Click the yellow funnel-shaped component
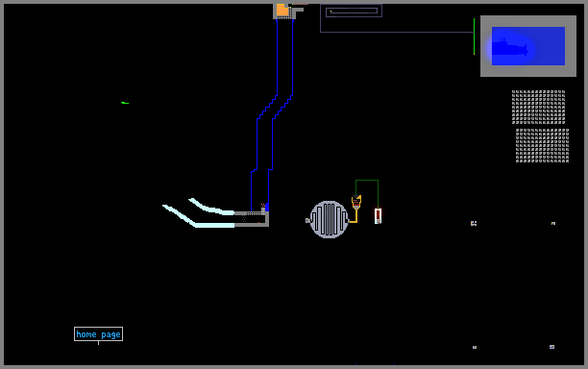Image resolution: width=588 pixels, height=369 pixels. click(x=356, y=202)
